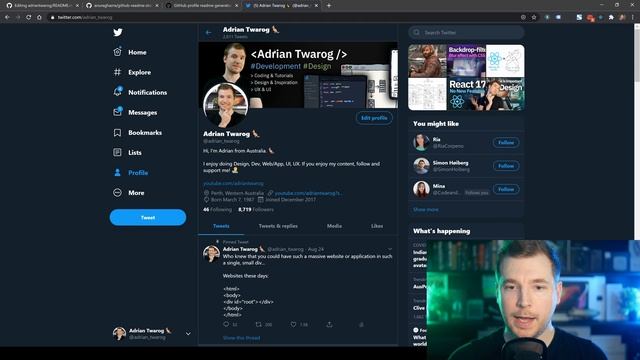This screenshot has height=360, width=640.
Task: Open Ria's profile avatar
Action: [x=421, y=142]
